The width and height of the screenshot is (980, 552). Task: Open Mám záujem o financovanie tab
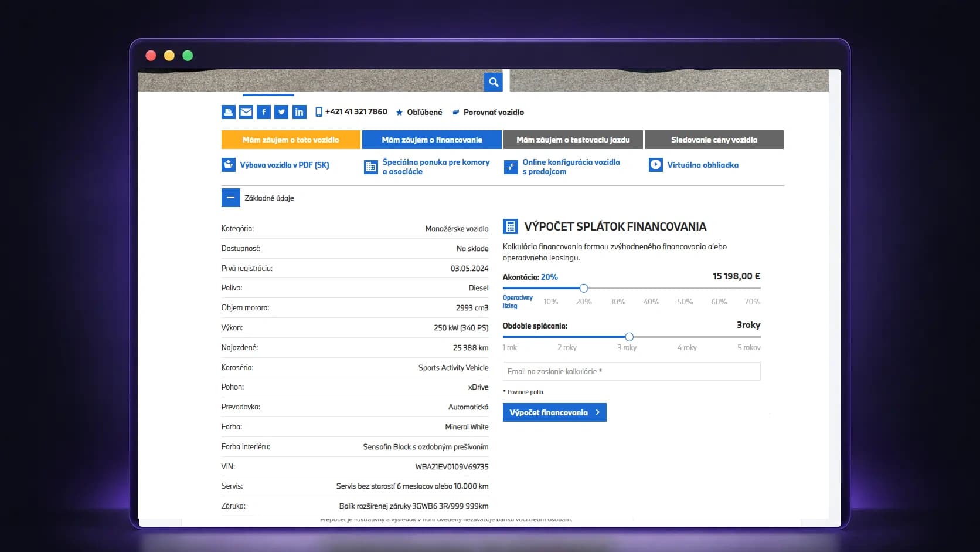click(x=432, y=140)
